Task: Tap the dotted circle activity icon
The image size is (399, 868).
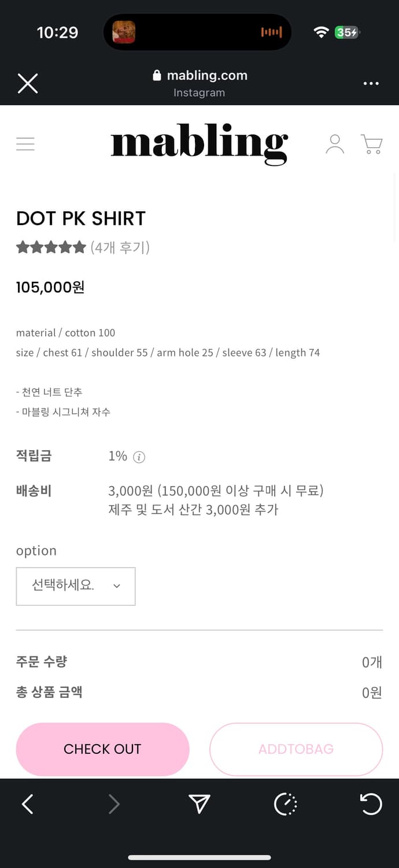Action: [285, 804]
